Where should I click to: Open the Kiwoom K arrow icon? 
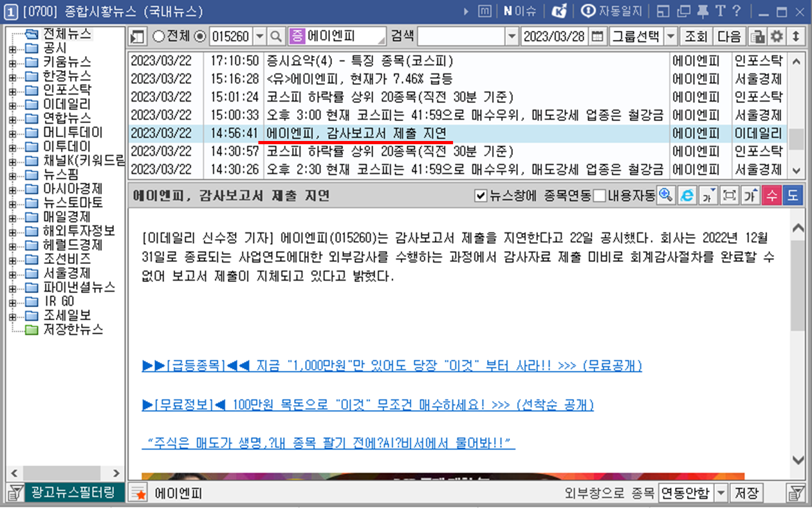pyautogui.click(x=560, y=11)
